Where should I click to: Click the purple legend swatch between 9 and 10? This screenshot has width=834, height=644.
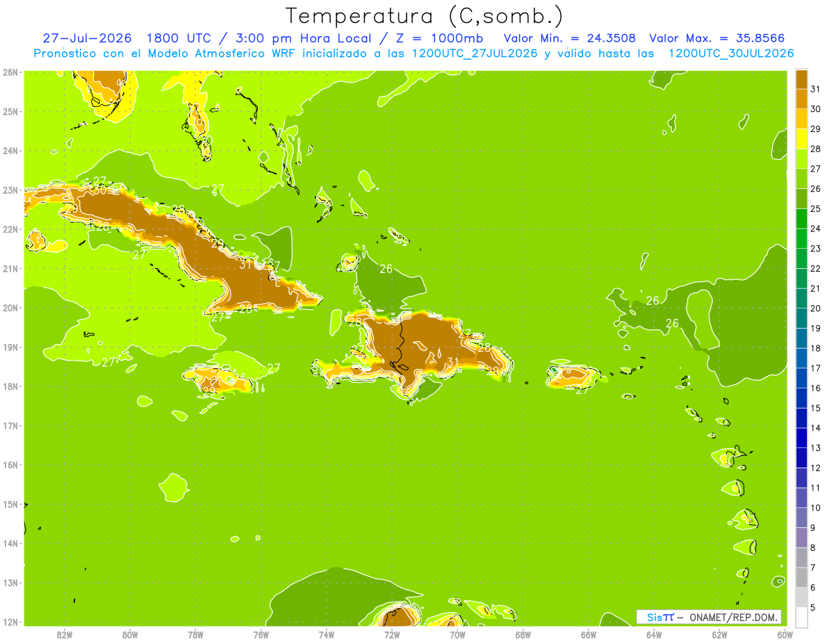[x=801, y=518]
